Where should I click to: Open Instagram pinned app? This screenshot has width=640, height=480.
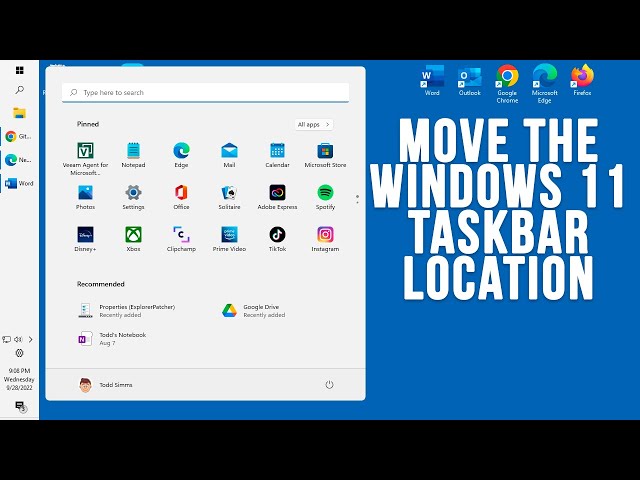325,240
